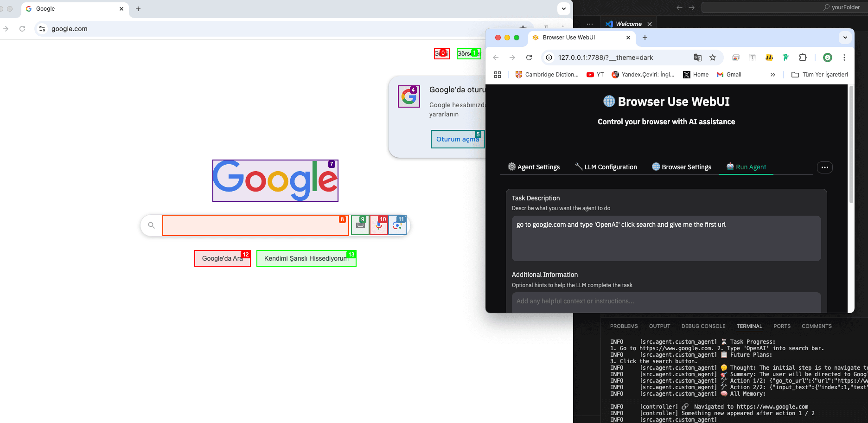868x423 pixels.
Task: Open tab search dropdown in WebUI window
Action: [845, 38]
